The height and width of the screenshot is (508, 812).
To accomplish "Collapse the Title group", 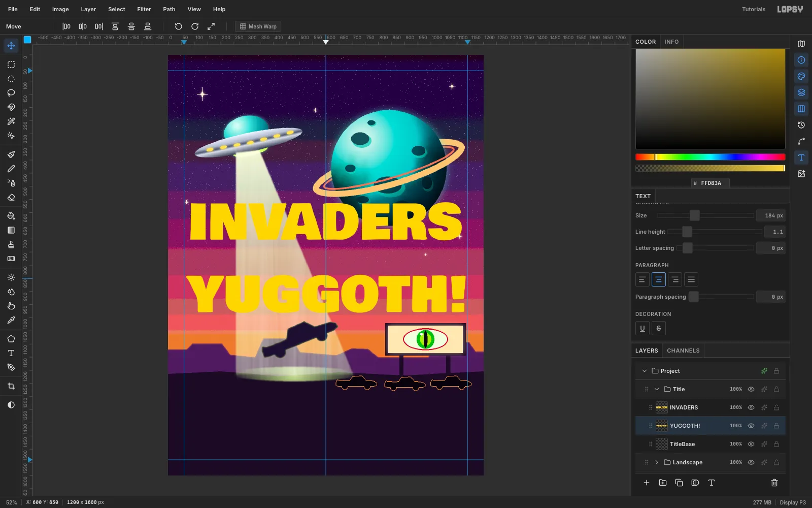I will pyautogui.click(x=657, y=389).
